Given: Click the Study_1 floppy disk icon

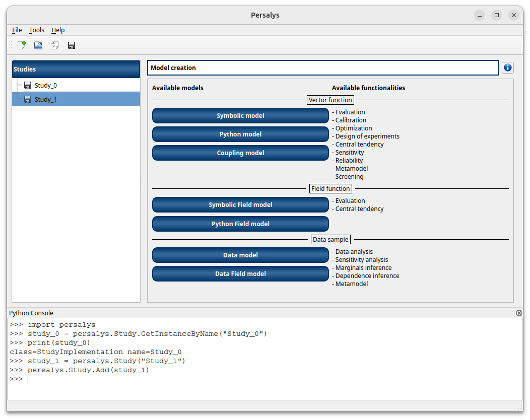Looking at the screenshot, I should 28,99.
